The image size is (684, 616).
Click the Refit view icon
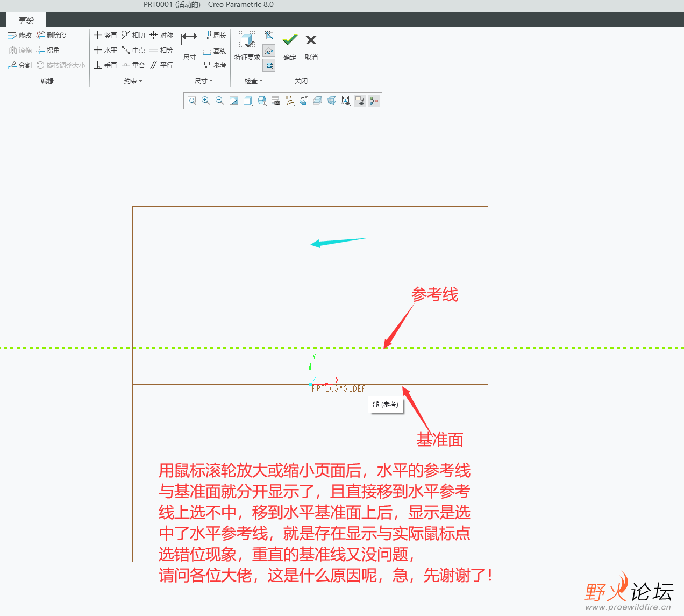pos(192,101)
